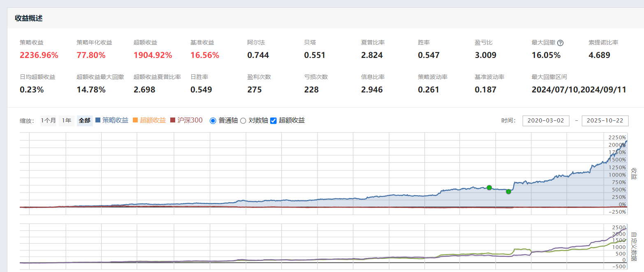The height and width of the screenshot is (272, 644).
Task: Click the start date field 2020-03-02
Action: pos(546,121)
